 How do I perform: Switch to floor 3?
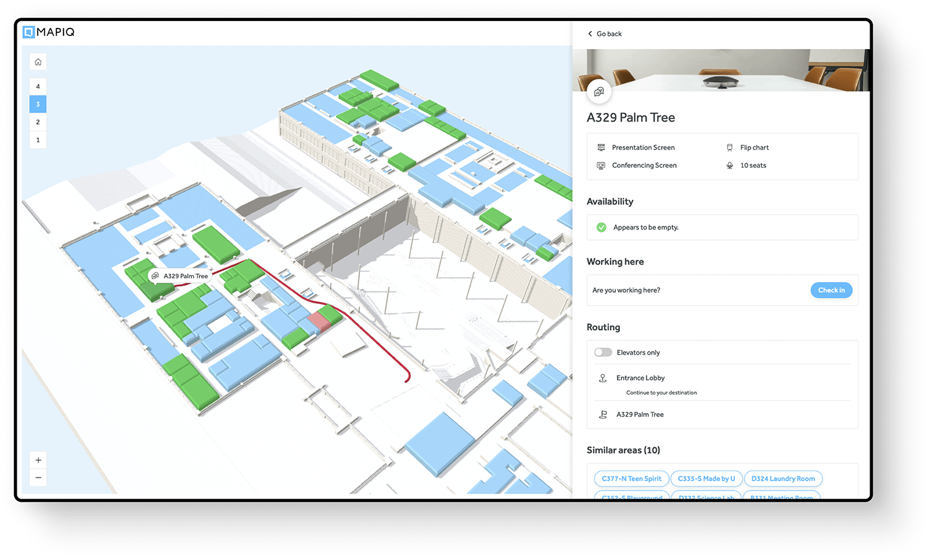[x=38, y=104]
